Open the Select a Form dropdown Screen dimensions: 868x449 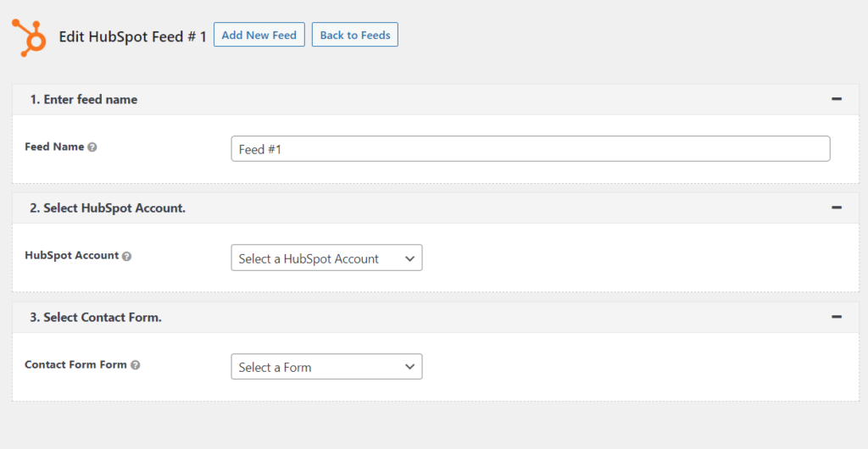tap(326, 367)
